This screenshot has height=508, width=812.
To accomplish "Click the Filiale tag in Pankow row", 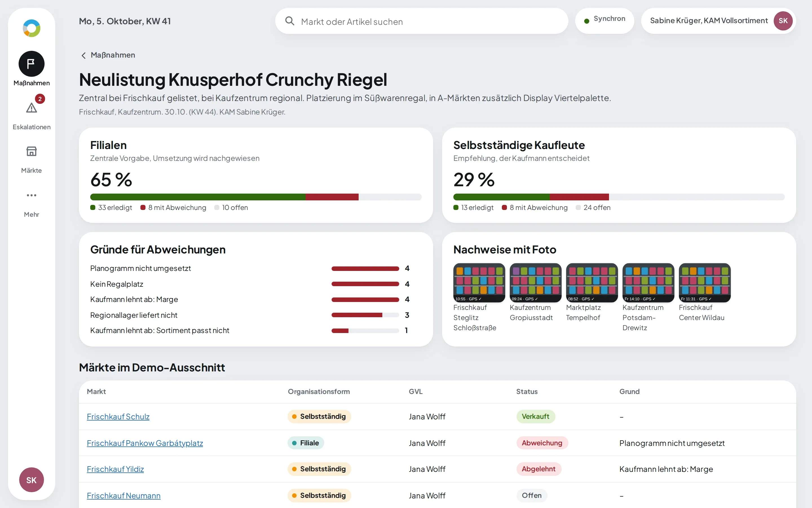I will tap(306, 443).
